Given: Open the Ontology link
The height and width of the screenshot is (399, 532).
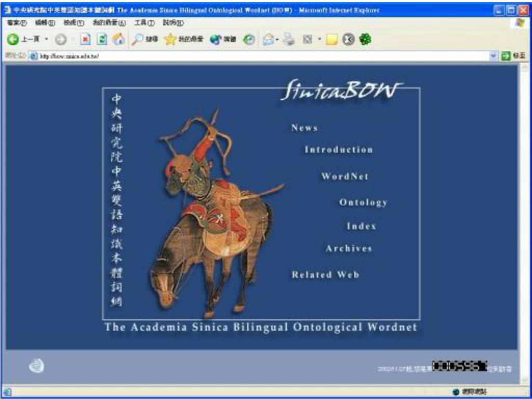Looking at the screenshot, I should pos(363,203).
